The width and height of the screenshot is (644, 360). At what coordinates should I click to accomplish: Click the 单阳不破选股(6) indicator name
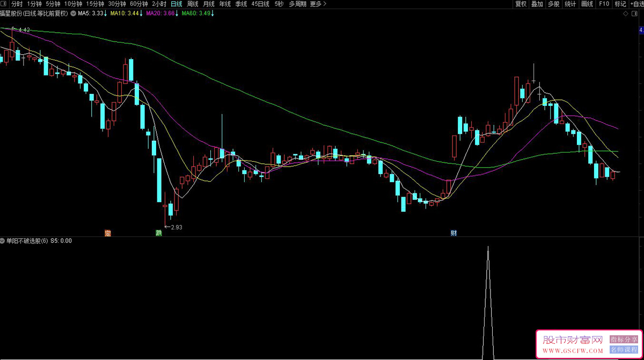point(27,241)
